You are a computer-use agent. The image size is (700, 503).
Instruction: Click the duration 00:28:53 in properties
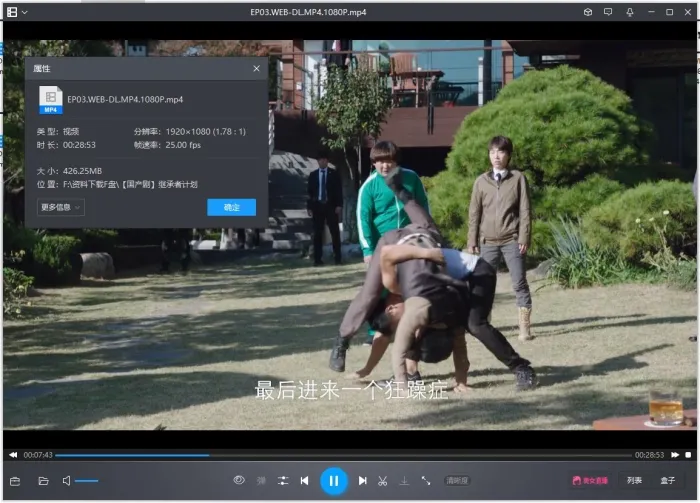(x=79, y=145)
